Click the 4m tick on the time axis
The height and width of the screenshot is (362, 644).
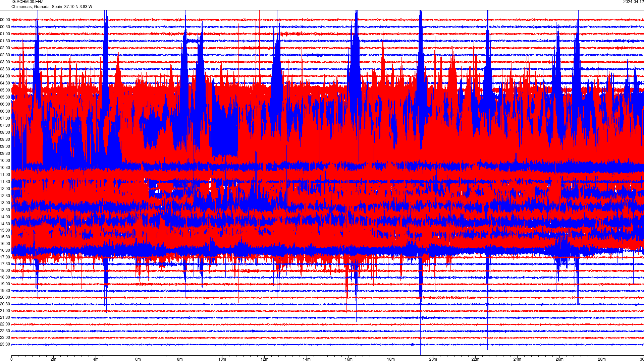pyautogui.click(x=96, y=359)
